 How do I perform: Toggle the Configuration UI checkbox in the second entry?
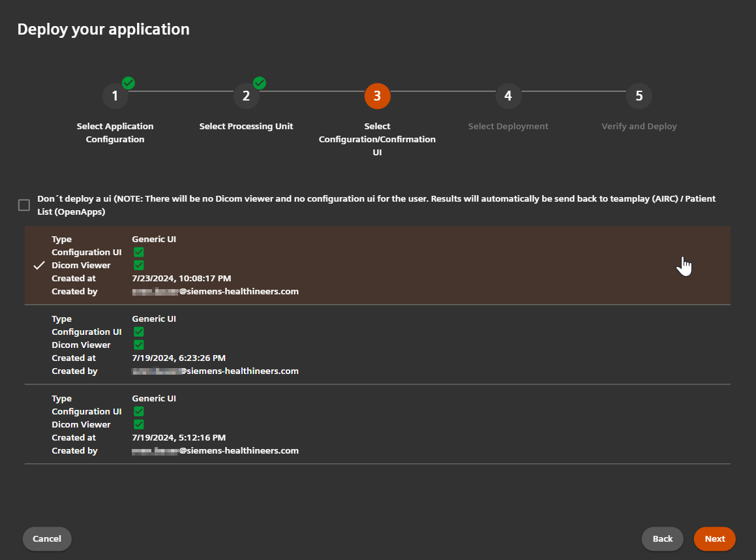(138, 332)
